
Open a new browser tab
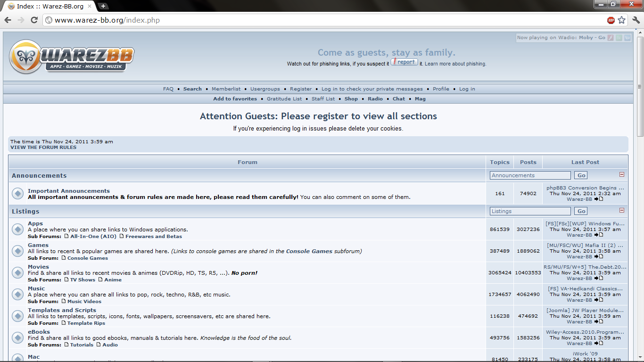[103, 6]
